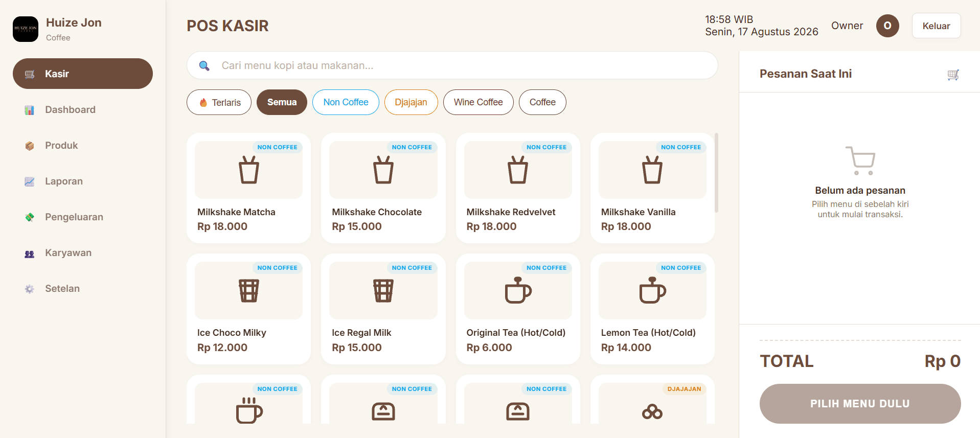This screenshot has width=980, height=438.
Task: Click the NON COFFEE badge on Milkshake Vanilla
Action: 681,147
